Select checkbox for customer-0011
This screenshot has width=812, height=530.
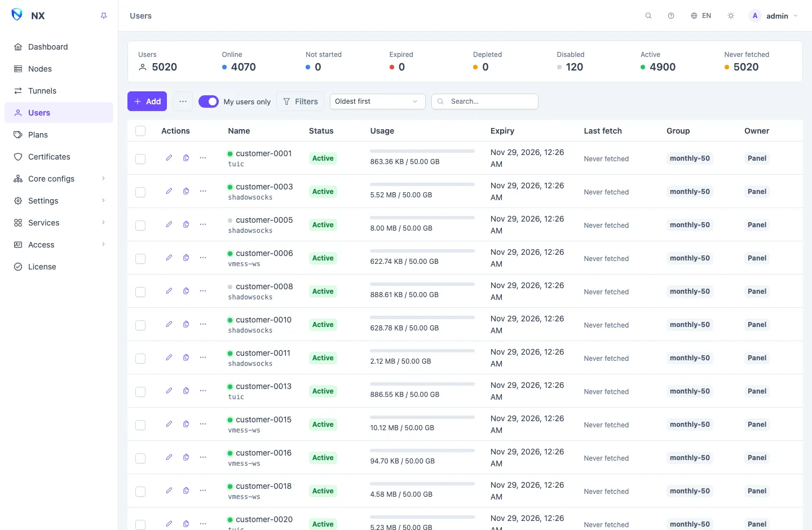click(140, 359)
